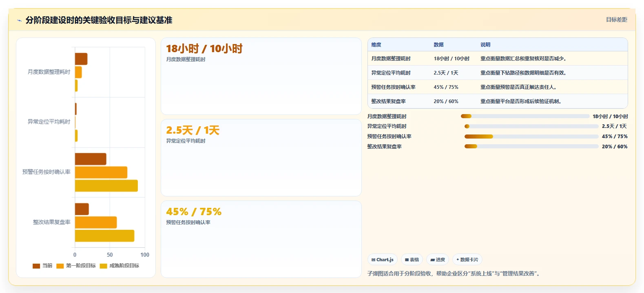This screenshot has width=644, height=293.
Task: Toggle the 第一阶段目标 legend item
Action: (x=76, y=266)
